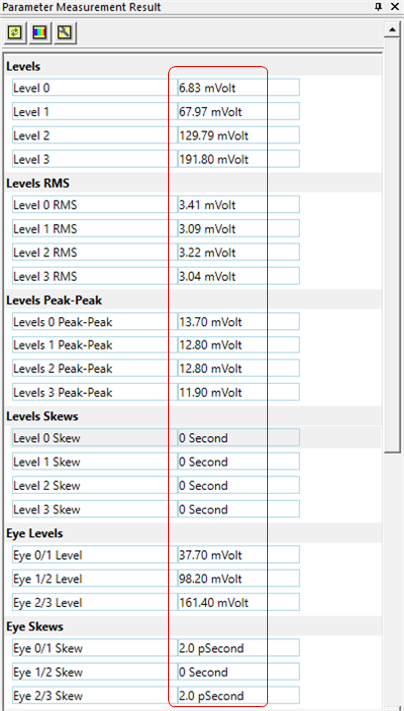Click the scrollbar up arrow
This screenshot has width=404, height=711.
[x=391, y=31]
